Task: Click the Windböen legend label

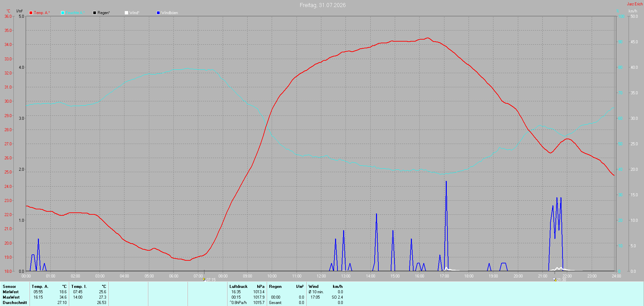Action: pos(170,13)
